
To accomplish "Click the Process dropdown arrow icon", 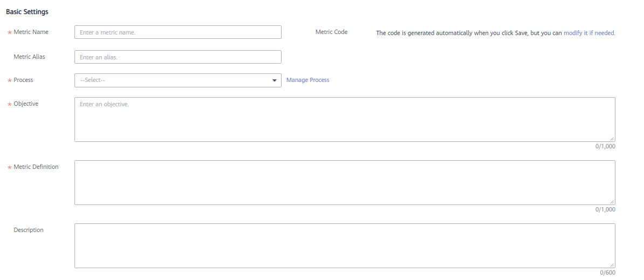I will 275,80.
